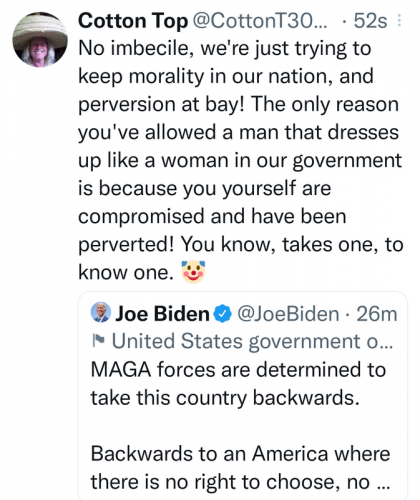This screenshot has width=420, height=500.
Task: Open the three-dot more options menu
Action: (399, 21)
